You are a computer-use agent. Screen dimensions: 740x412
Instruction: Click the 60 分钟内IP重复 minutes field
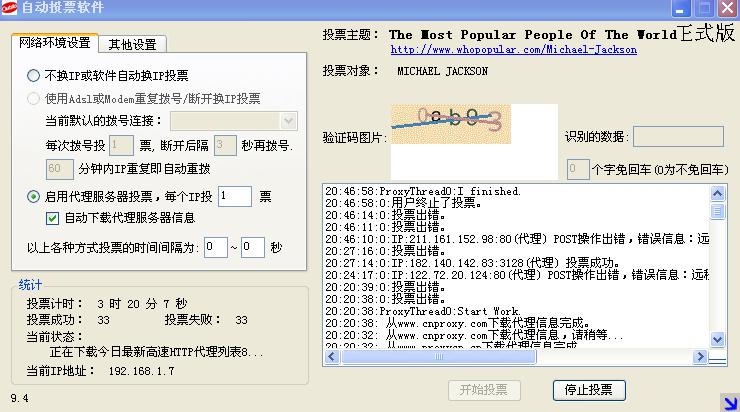pos(60,169)
